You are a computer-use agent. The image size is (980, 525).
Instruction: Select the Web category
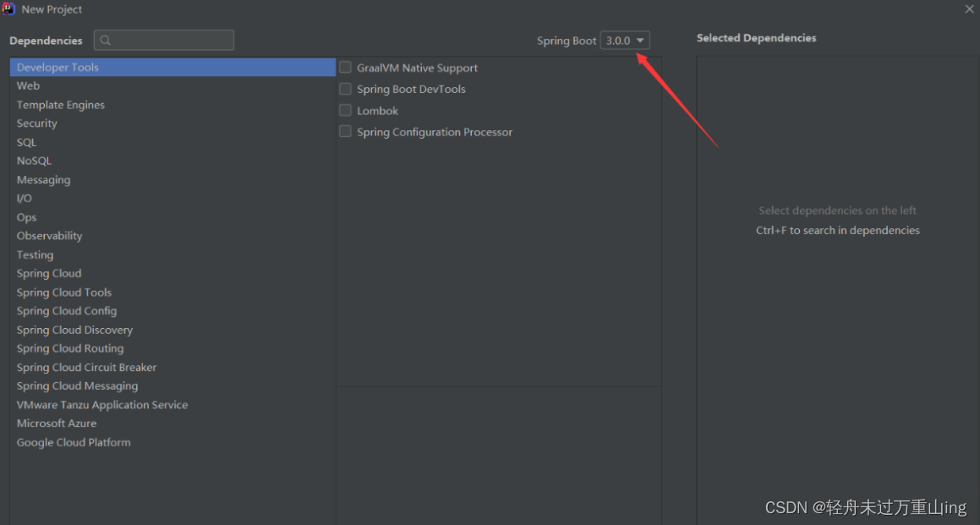pos(28,85)
